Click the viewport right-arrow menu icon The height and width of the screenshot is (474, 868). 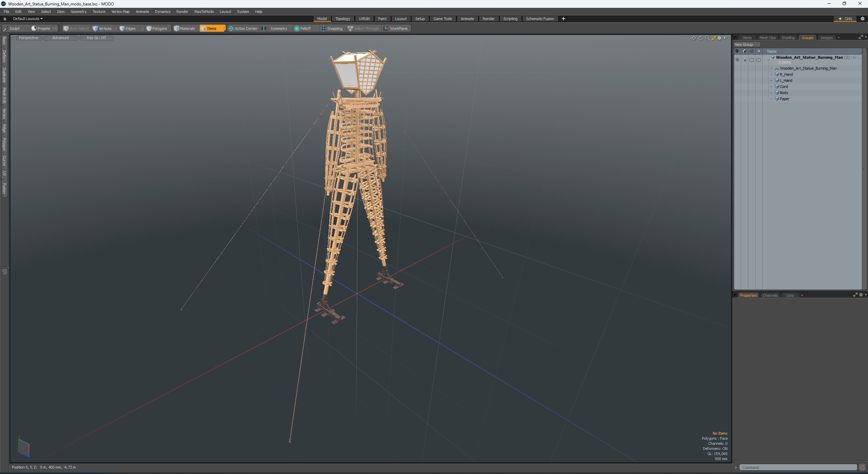coord(725,38)
